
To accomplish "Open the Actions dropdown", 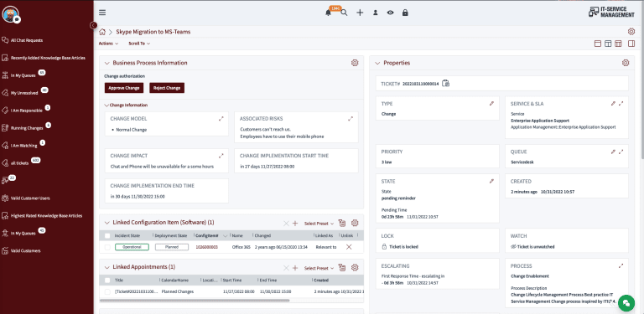I will tap(108, 44).
